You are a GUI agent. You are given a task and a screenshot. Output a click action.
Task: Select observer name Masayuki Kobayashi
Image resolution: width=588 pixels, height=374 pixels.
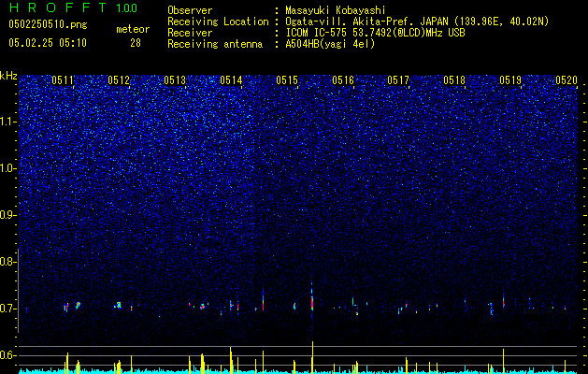click(x=336, y=11)
